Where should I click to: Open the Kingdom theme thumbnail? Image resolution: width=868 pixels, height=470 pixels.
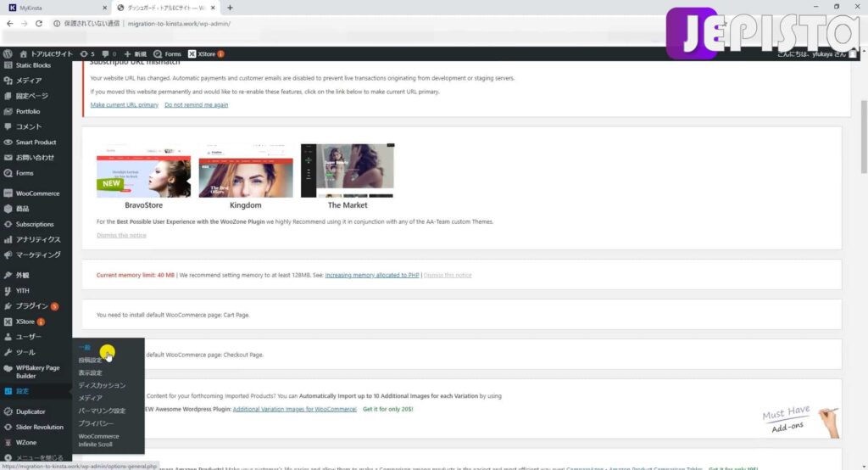(246, 171)
